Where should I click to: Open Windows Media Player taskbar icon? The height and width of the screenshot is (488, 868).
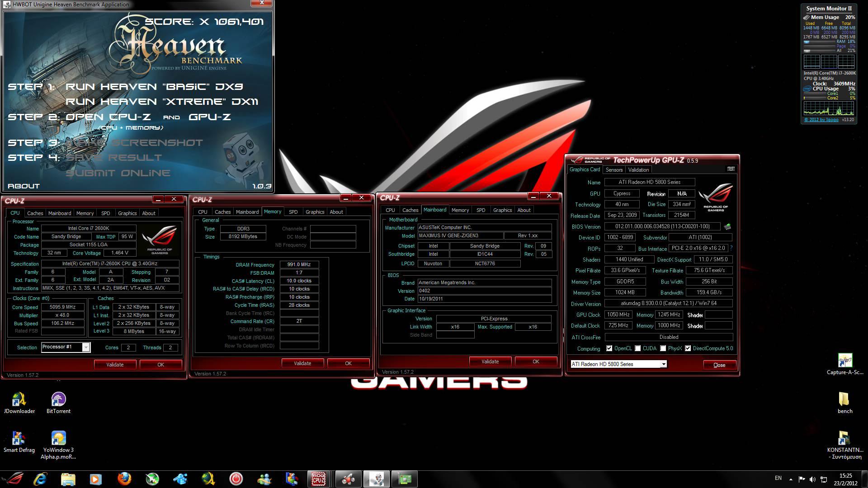pos(96,479)
